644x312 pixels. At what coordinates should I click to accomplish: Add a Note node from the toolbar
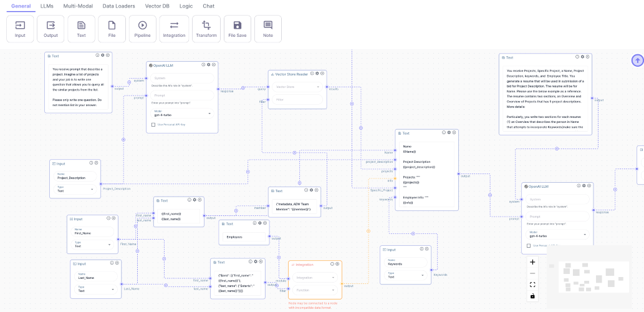click(268, 29)
